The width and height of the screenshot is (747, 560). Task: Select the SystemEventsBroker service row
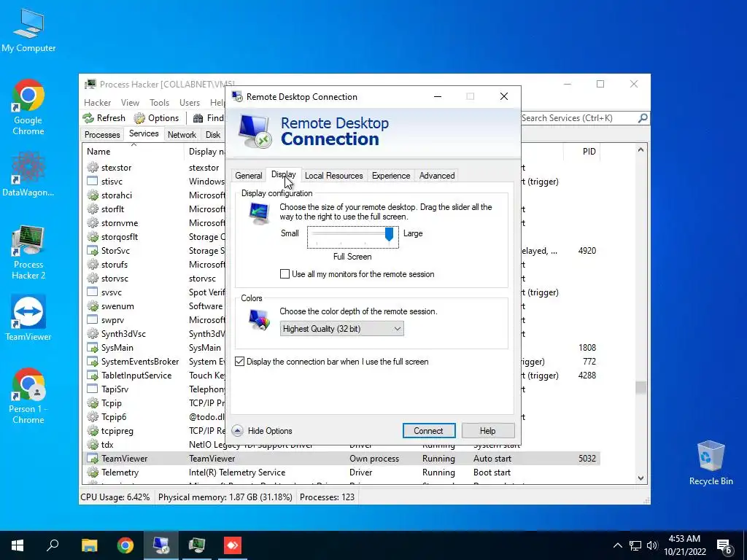pyautogui.click(x=153, y=362)
